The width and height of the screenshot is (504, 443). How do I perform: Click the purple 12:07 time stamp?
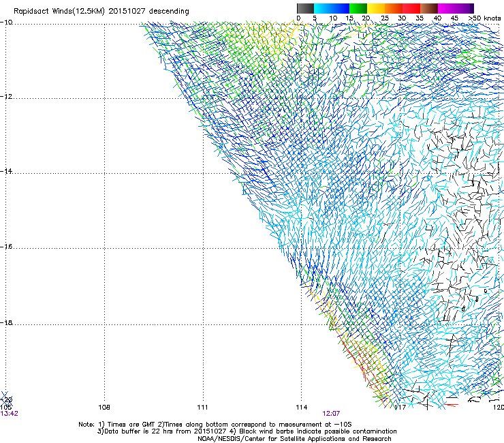331,414
